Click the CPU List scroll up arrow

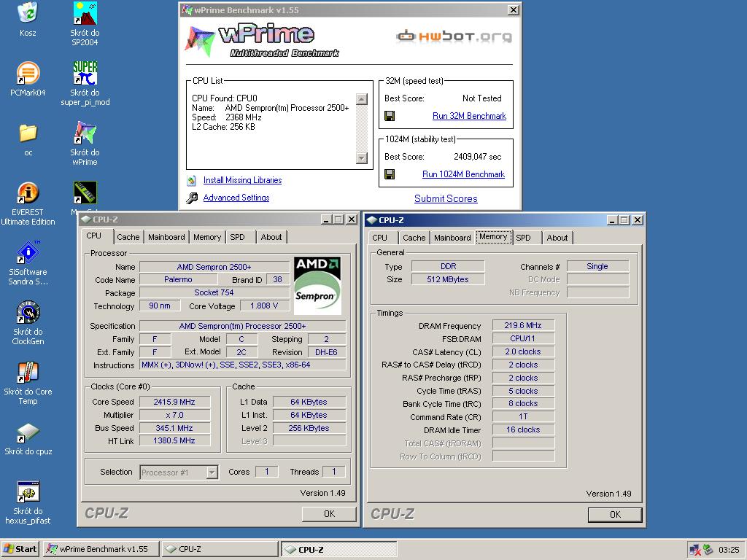click(362, 99)
